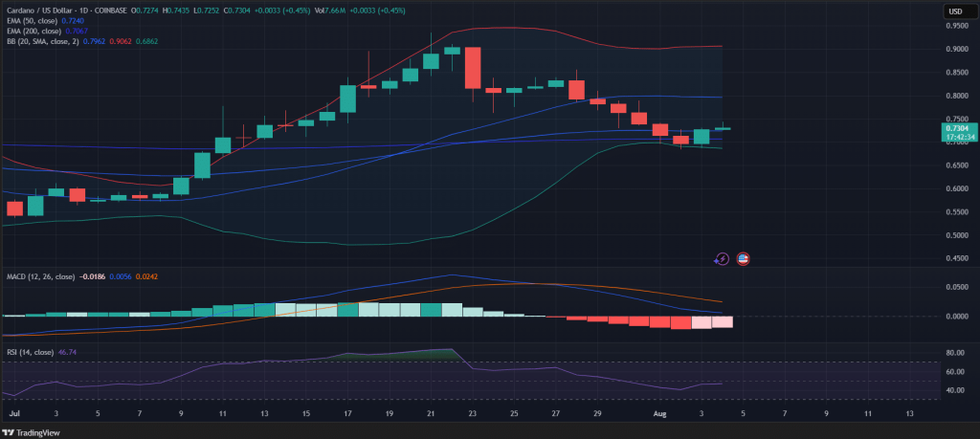Click the MACD line value 0.0056
The width and height of the screenshot is (980, 439).
click(119, 276)
